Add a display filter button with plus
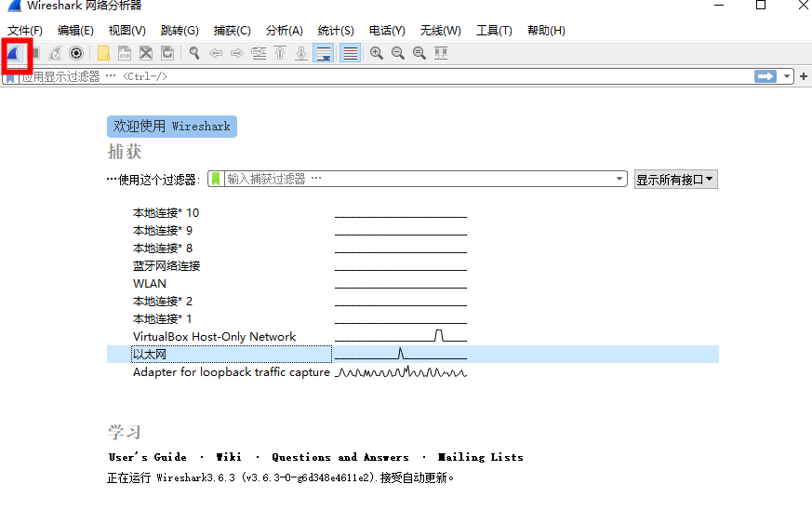The height and width of the screenshot is (511, 812). [x=804, y=76]
